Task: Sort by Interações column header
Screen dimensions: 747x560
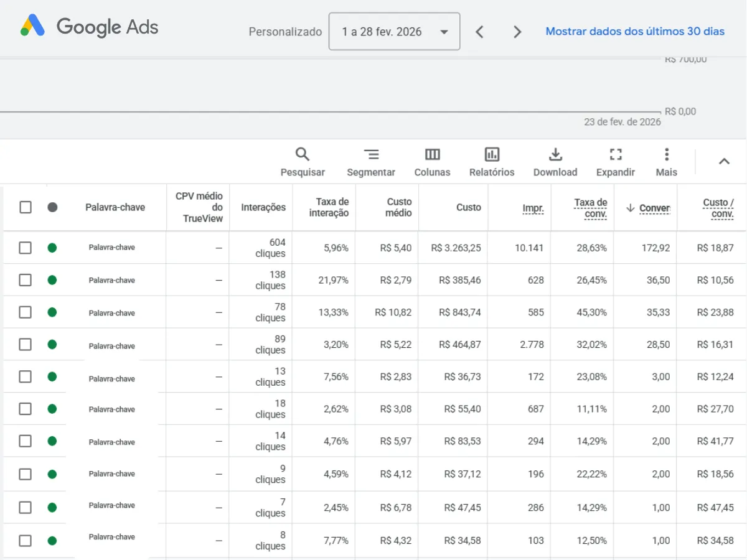Action: [x=263, y=207]
